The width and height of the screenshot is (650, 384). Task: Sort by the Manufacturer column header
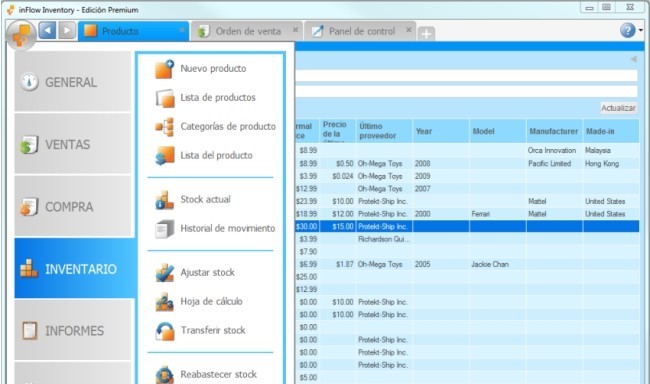click(x=555, y=131)
